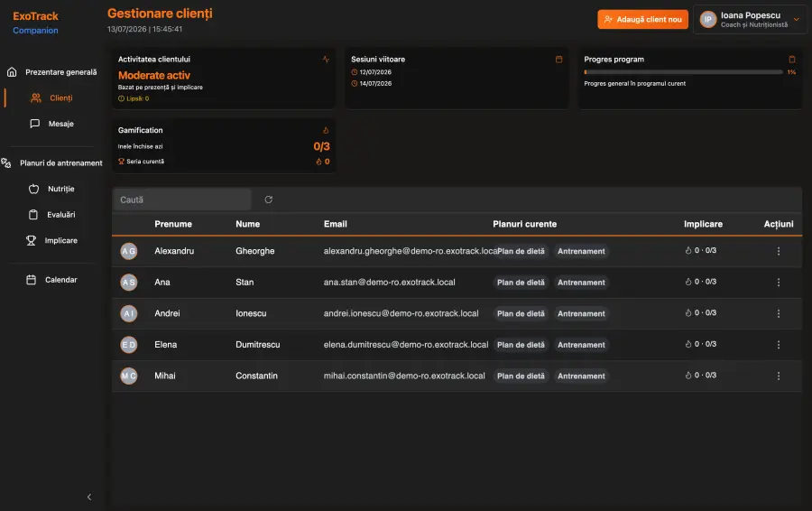Click session date 14/07/2026
812x511 pixels.
click(x=375, y=83)
